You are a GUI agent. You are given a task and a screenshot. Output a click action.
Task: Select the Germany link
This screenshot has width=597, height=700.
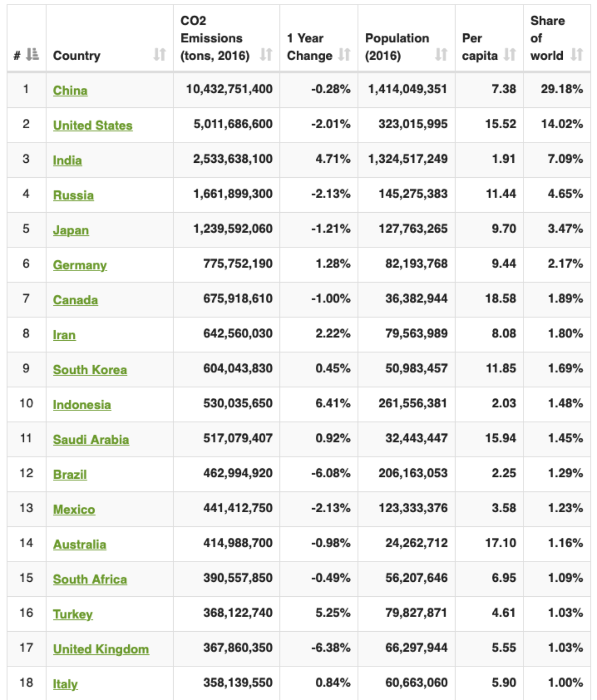point(80,265)
